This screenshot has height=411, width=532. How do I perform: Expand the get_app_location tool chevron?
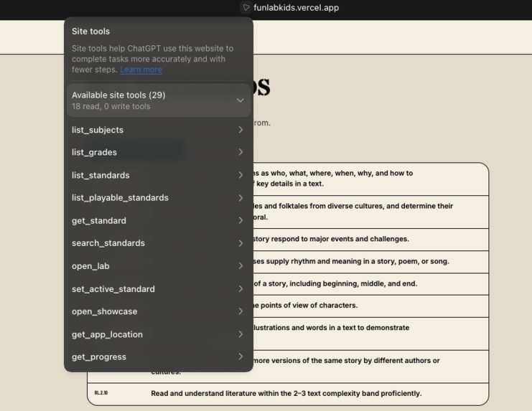pos(241,334)
